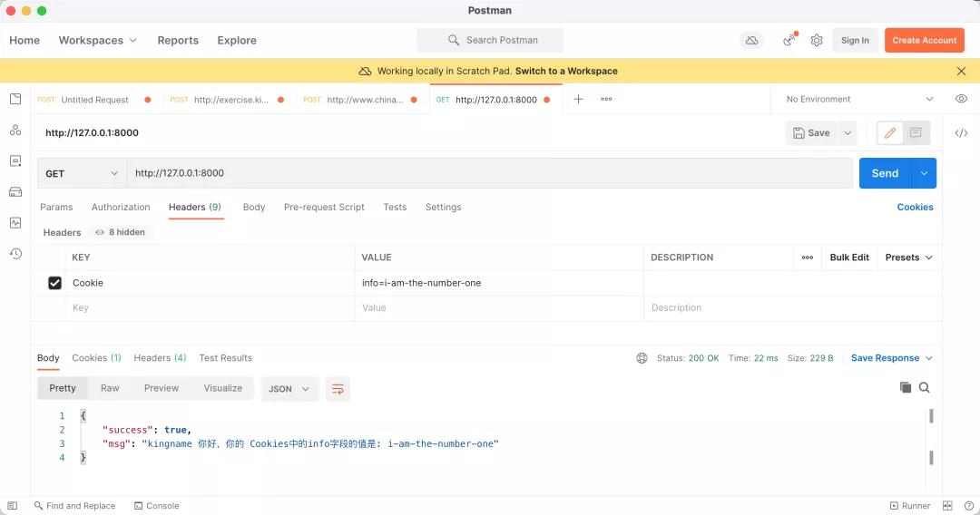Open the capture requests satellite icon
The height and width of the screenshot is (515, 980).
(790, 40)
